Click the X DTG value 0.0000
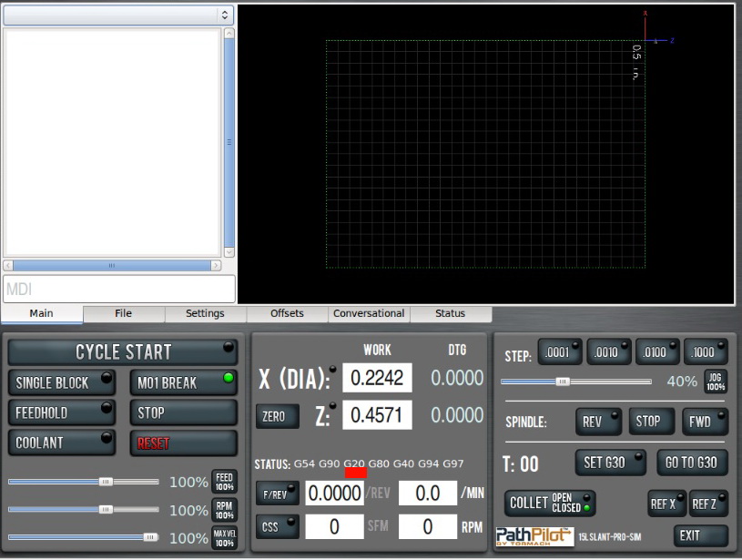Viewport: 742px width, 560px height. click(457, 378)
